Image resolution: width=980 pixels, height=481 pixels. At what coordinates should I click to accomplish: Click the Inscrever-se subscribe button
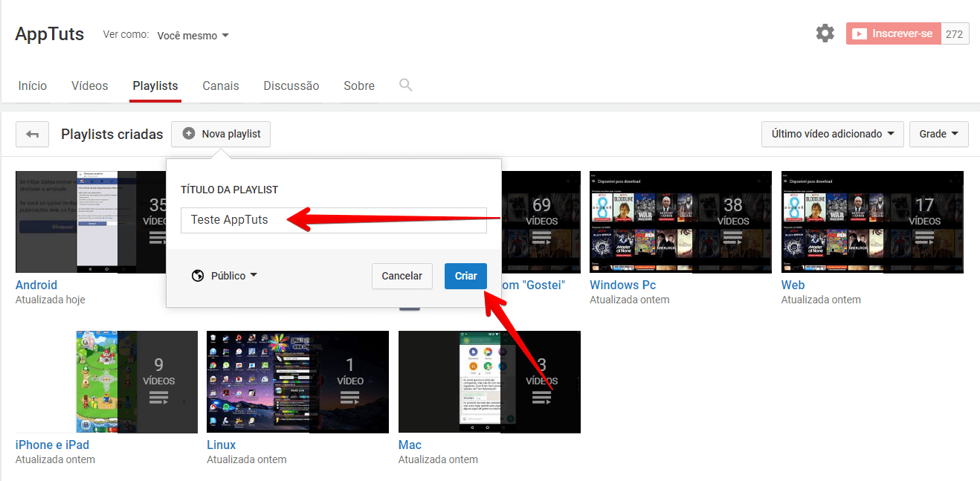point(893,33)
